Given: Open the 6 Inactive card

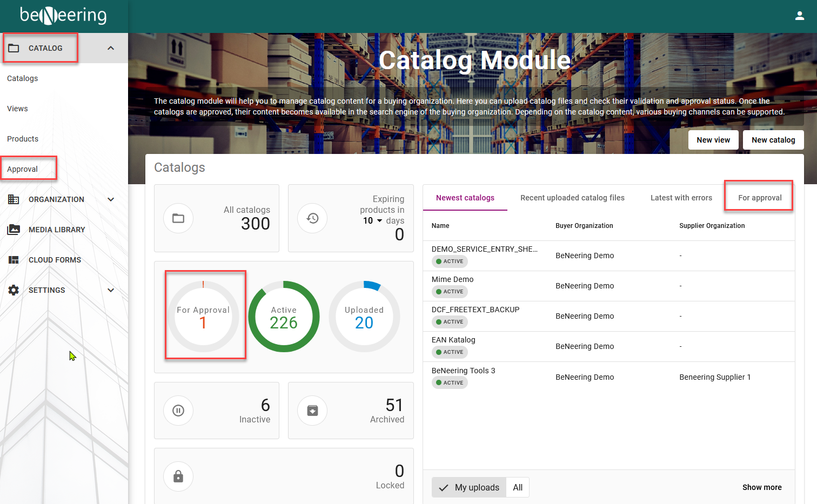Looking at the screenshot, I should coord(217,411).
